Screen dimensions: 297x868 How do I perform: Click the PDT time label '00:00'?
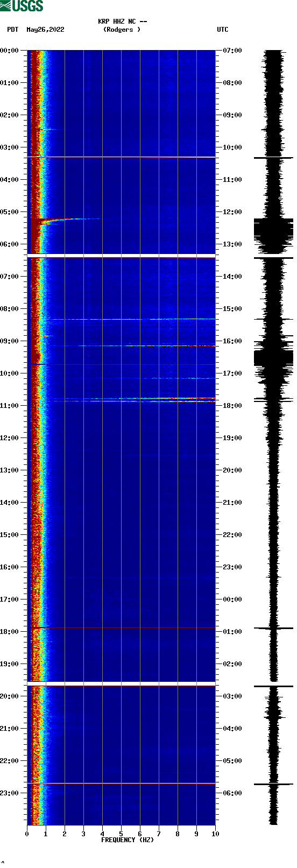(10, 51)
